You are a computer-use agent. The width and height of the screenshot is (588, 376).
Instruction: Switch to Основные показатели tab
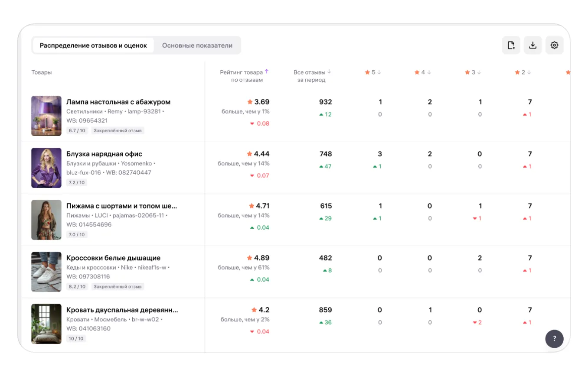(x=197, y=45)
